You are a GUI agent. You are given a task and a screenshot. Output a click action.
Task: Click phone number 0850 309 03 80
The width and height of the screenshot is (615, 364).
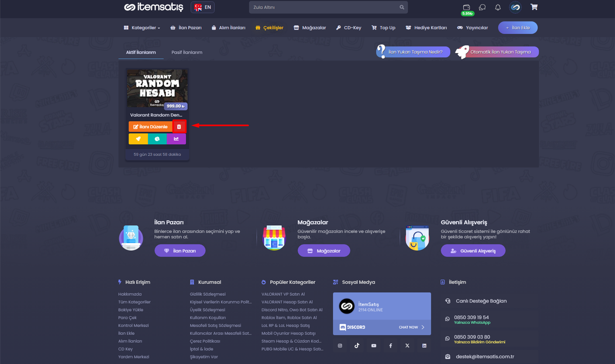click(x=472, y=337)
